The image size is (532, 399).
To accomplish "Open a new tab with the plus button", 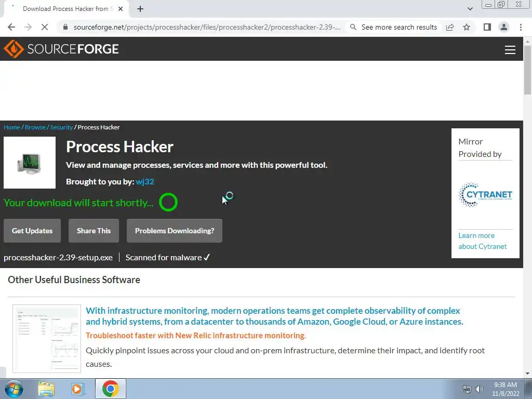I will 140,9.
